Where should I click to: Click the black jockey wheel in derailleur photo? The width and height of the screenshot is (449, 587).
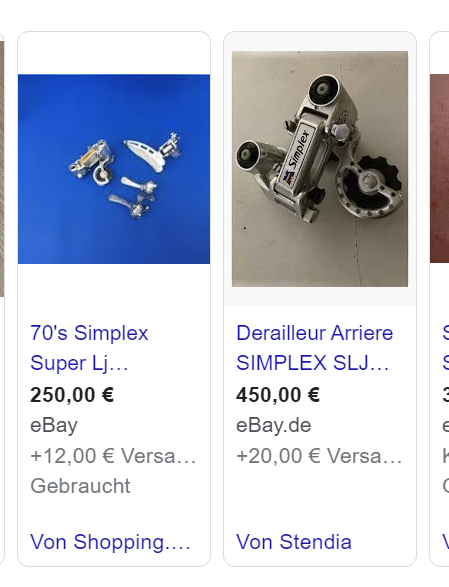pyautogui.click(x=372, y=182)
